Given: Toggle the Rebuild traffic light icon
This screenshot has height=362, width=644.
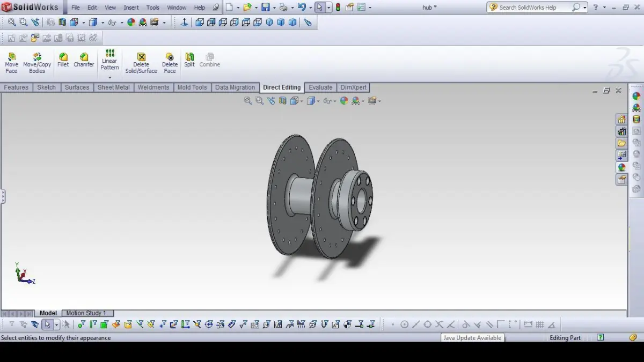Looking at the screenshot, I should coord(338,8).
